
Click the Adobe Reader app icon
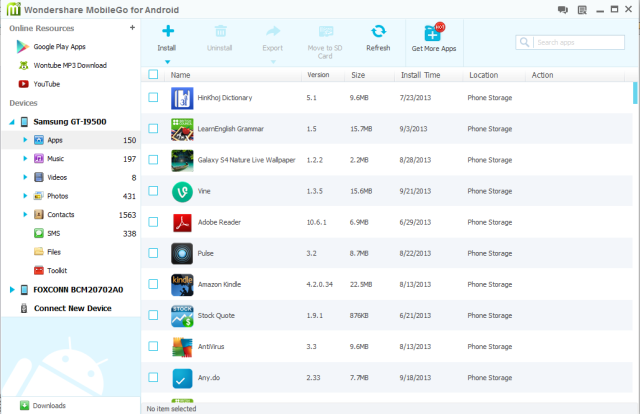pyautogui.click(x=182, y=223)
